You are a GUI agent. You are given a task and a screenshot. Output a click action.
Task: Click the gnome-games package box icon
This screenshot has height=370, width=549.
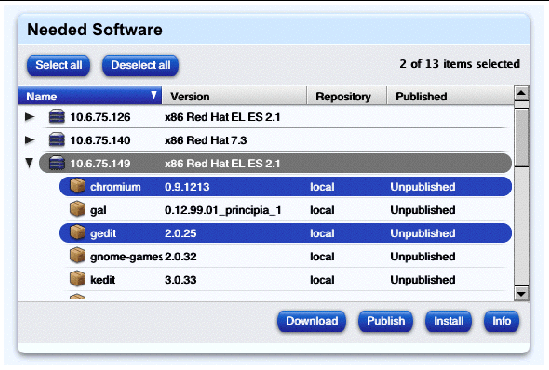coord(77,256)
